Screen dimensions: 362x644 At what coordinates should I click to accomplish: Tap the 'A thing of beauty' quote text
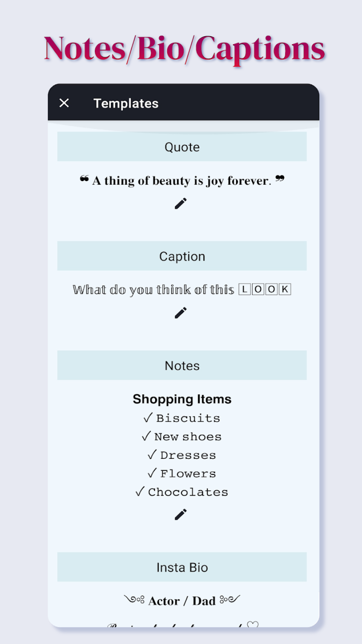click(182, 180)
